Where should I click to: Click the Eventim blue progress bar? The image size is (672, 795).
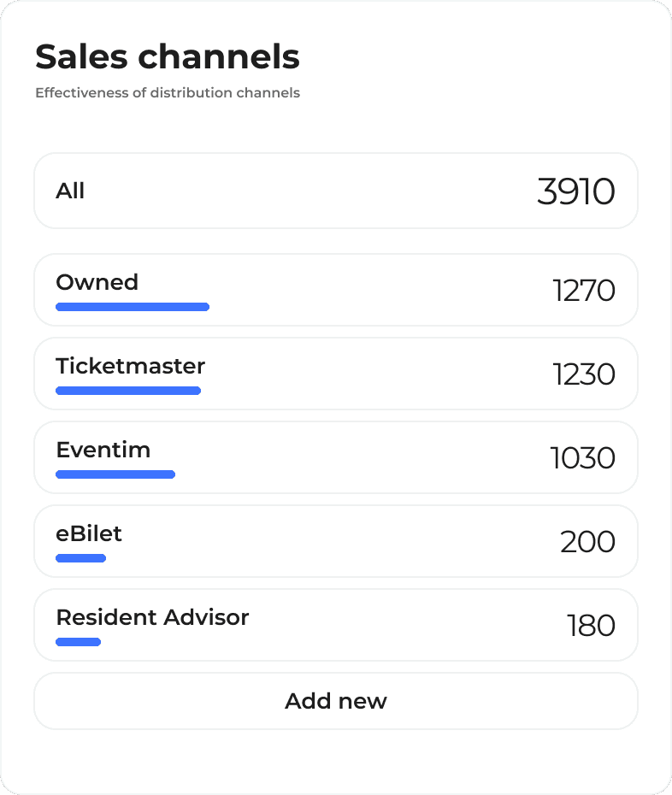click(x=115, y=474)
